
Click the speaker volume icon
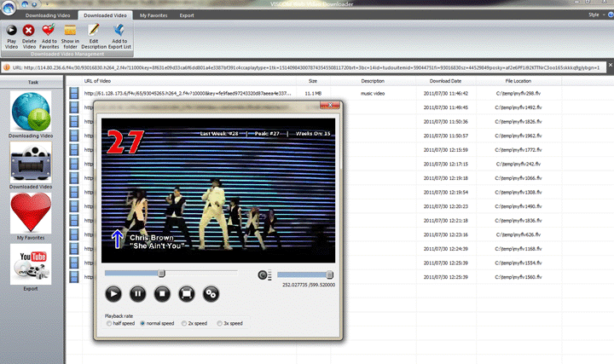264,275
